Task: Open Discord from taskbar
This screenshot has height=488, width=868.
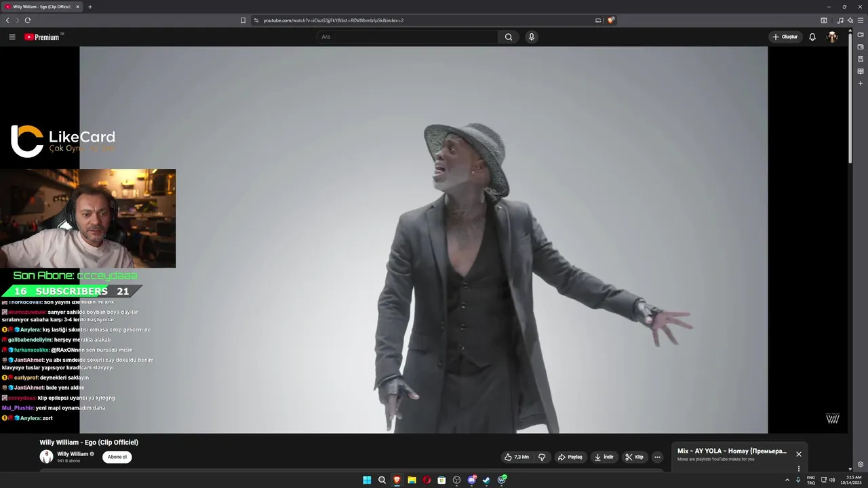Action: 471,480
